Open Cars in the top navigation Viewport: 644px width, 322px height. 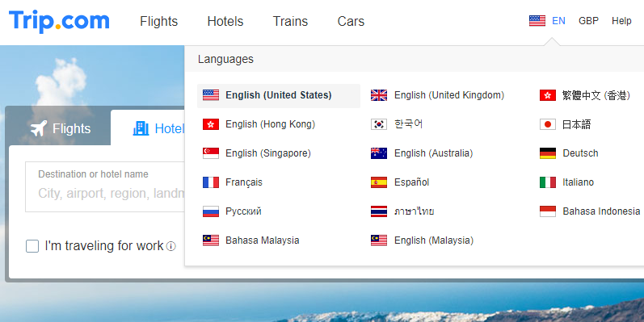[351, 21]
